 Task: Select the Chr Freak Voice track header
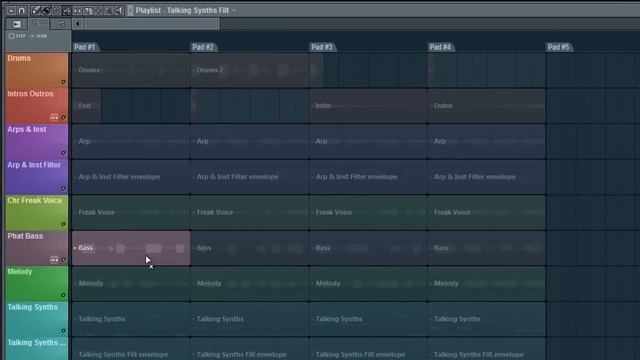point(37,212)
